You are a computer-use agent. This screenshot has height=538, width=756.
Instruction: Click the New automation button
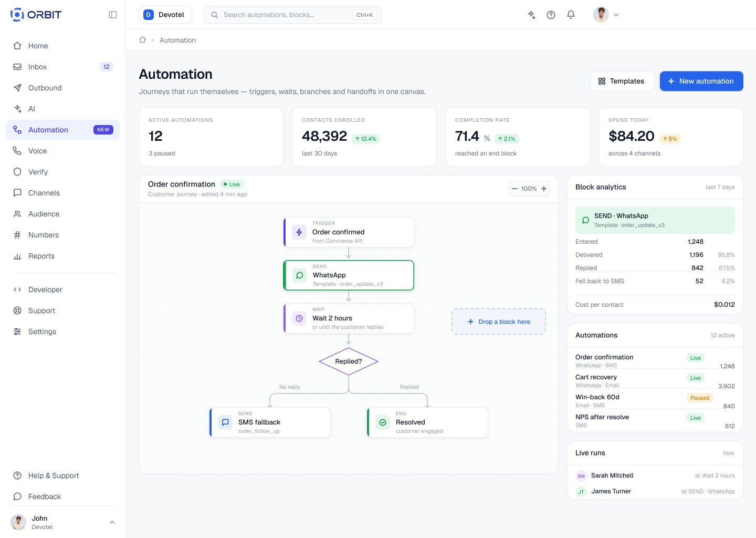pos(701,81)
